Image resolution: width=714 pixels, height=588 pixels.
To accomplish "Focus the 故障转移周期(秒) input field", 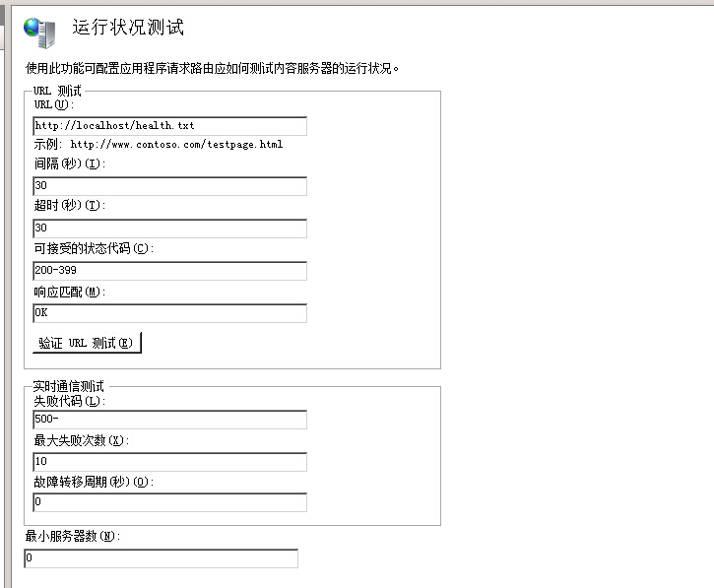I will 169,502.
